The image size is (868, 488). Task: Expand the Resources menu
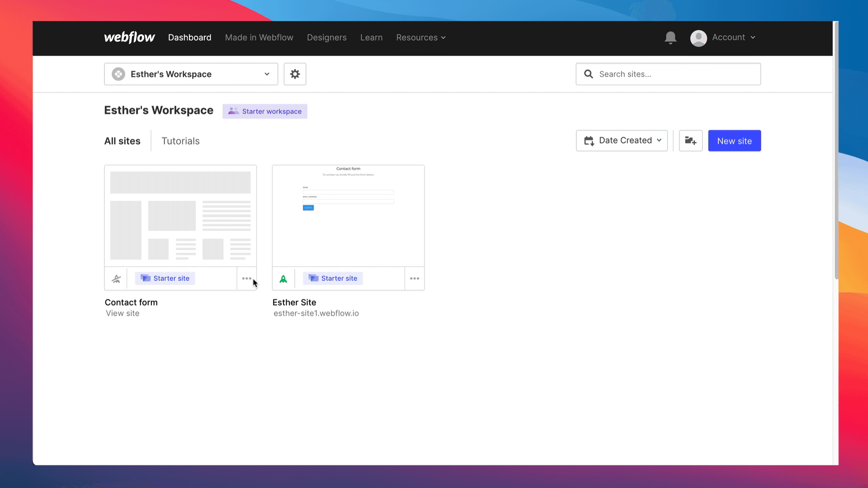pos(421,38)
